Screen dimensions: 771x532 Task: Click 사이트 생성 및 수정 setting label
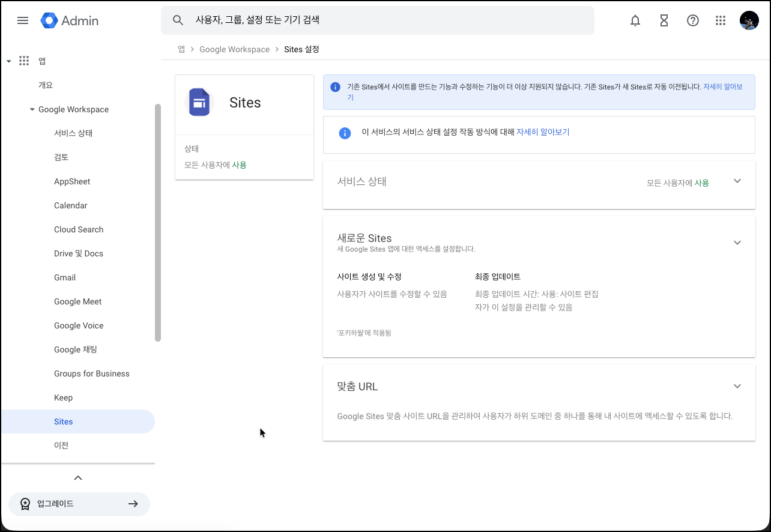369,277
